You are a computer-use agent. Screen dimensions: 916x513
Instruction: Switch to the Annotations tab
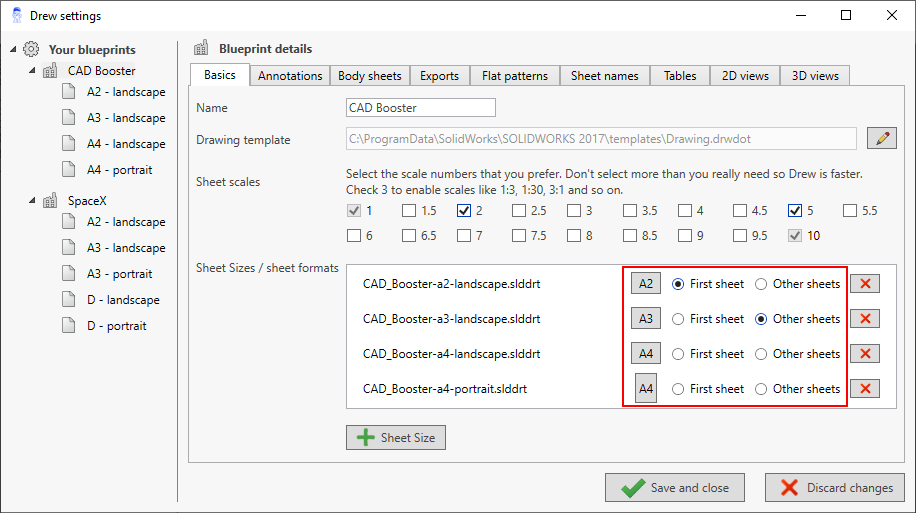(x=290, y=76)
